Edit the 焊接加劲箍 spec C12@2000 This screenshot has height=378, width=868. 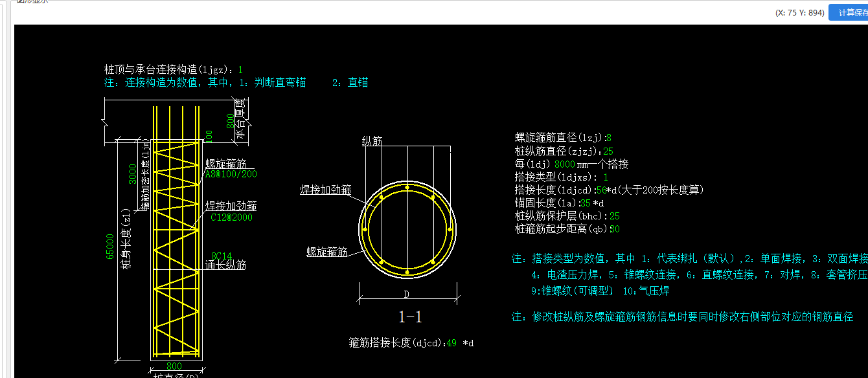pyautogui.click(x=231, y=217)
